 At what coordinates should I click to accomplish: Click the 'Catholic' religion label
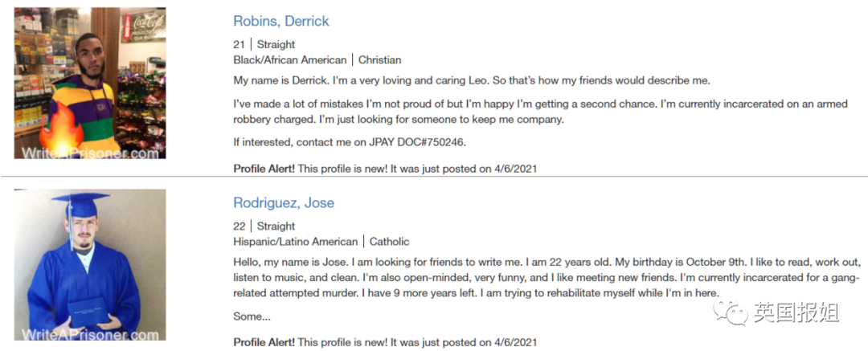[x=390, y=242]
